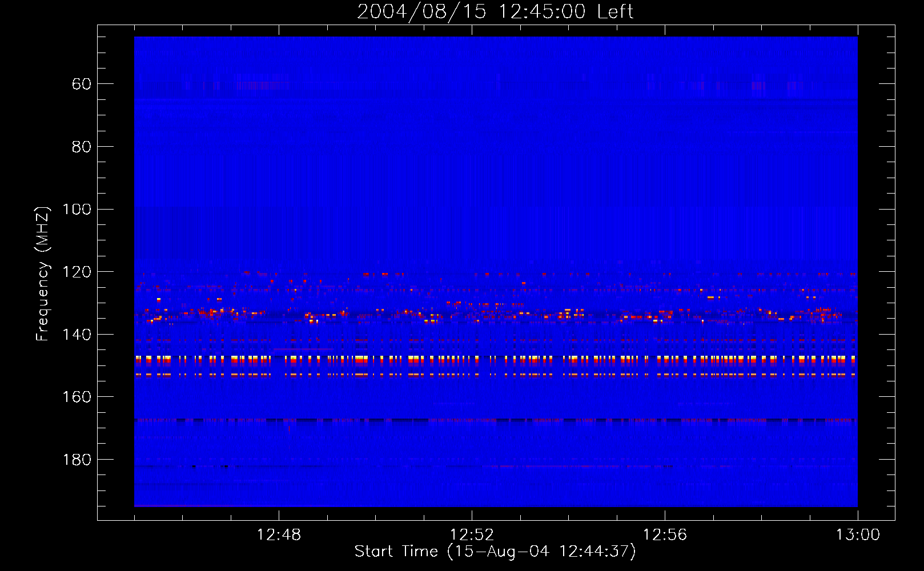Select the 100 frequency tick label
Screen dimensions: 924x571
tap(77, 209)
